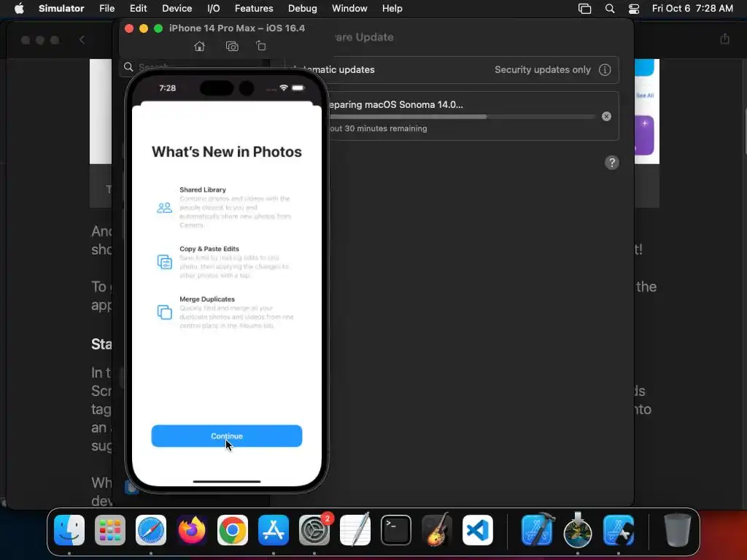Image resolution: width=747 pixels, height=560 pixels.
Task: Click the back chevron in background window
Action: [82, 39]
